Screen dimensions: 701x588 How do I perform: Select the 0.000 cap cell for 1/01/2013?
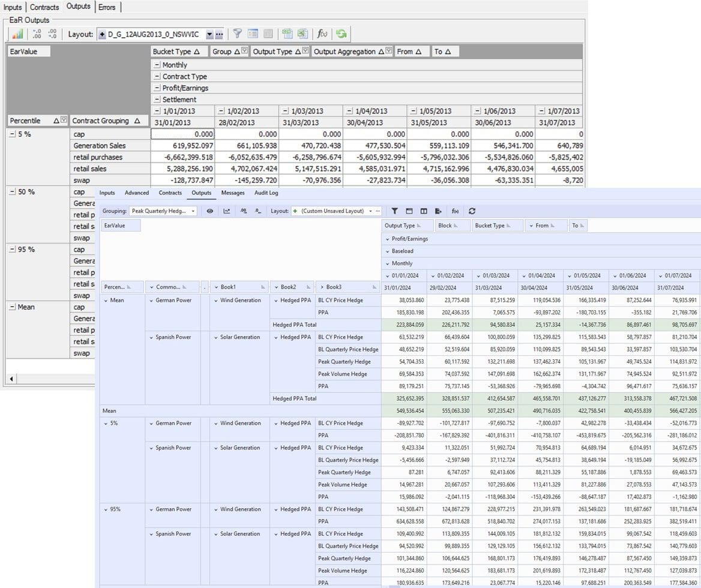point(182,134)
